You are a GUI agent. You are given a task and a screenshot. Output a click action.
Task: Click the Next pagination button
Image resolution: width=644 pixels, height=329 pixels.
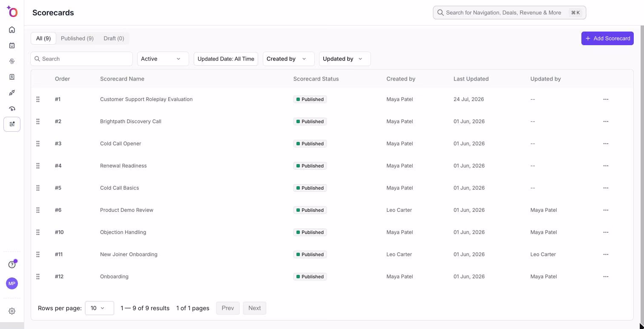[x=254, y=308]
